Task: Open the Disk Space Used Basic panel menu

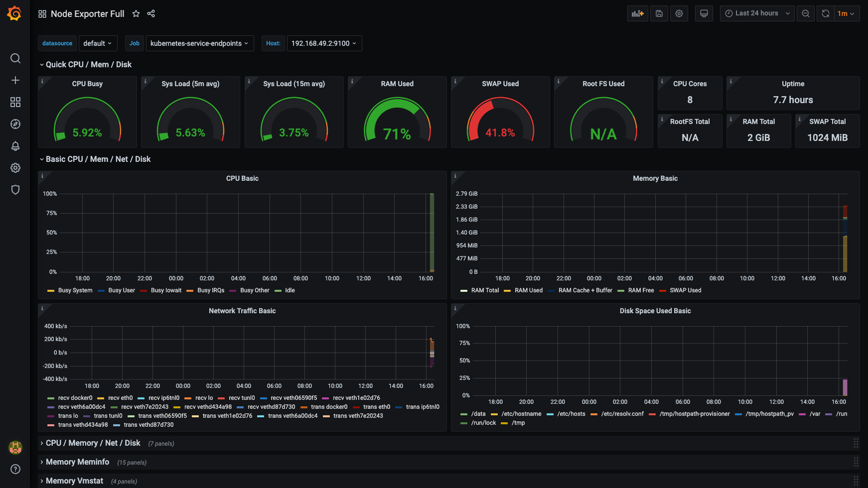Action: [x=655, y=311]
